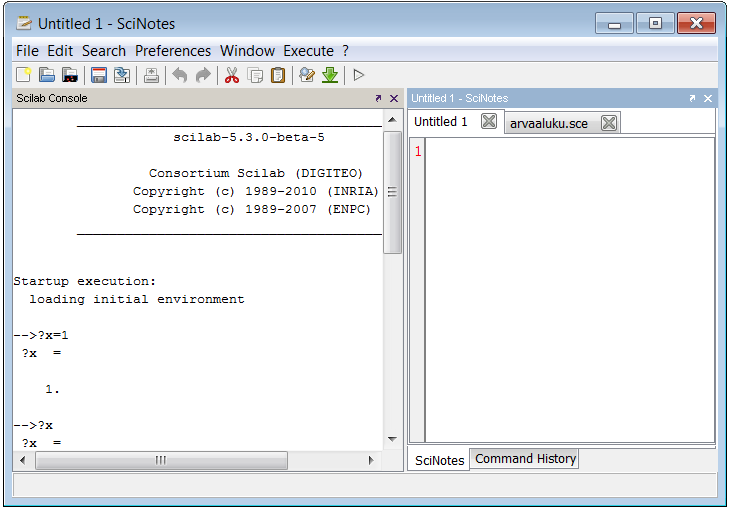
Task: Redo the last undone action
Action: 203,75
